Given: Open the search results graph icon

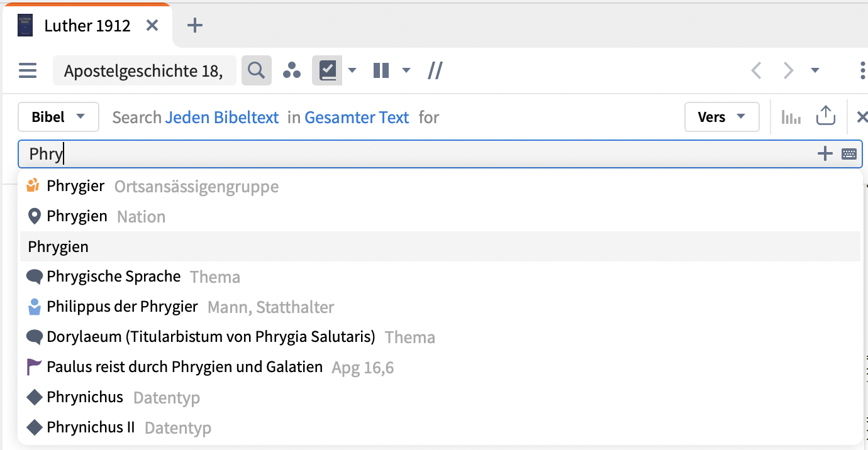Looking at the screenshot, I should click(791, 116).
